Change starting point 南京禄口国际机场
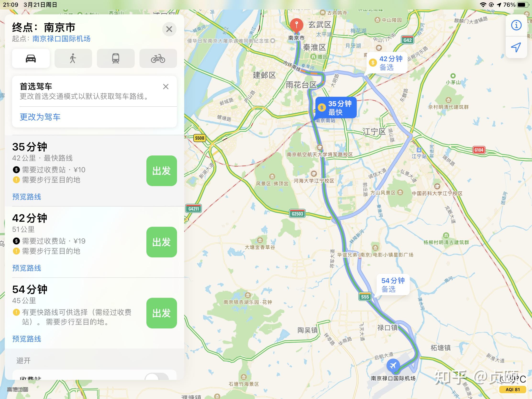532x399 pixels. pyautogui.click(x=61, y=39)
